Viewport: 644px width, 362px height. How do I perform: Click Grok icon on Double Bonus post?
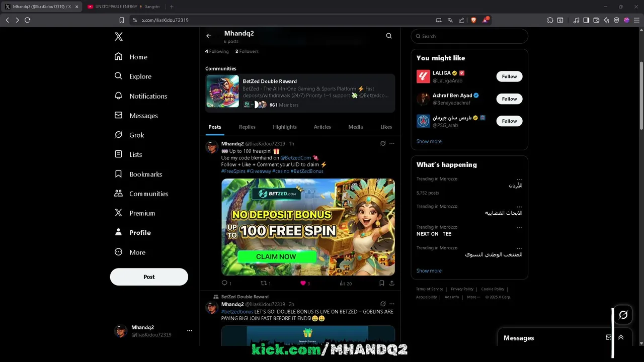click(383, 304)
